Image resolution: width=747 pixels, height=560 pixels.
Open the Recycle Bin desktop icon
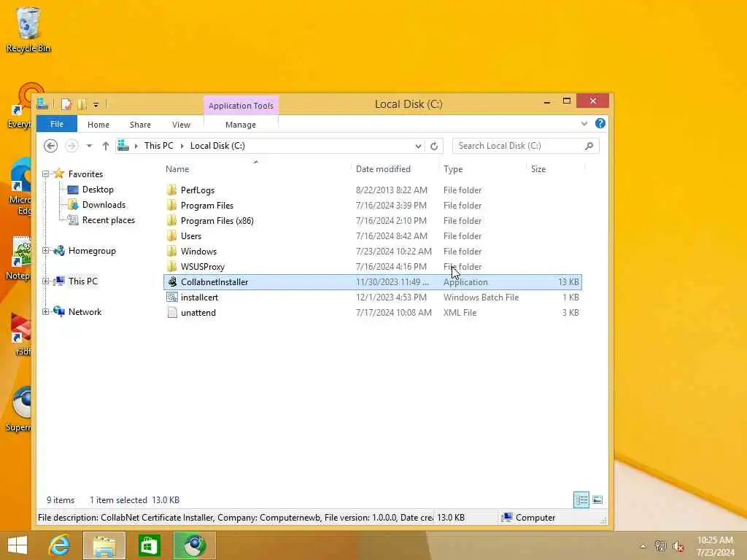[x=28, y=28]
